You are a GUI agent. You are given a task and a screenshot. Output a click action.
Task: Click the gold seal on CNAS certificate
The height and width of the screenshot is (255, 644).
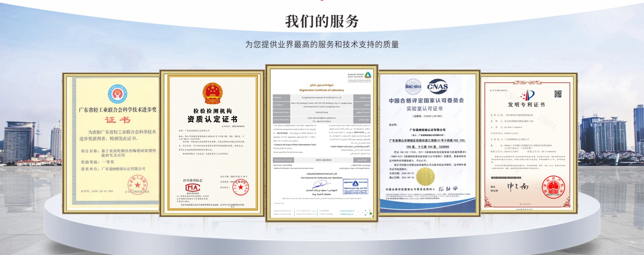tap(426, 176)
